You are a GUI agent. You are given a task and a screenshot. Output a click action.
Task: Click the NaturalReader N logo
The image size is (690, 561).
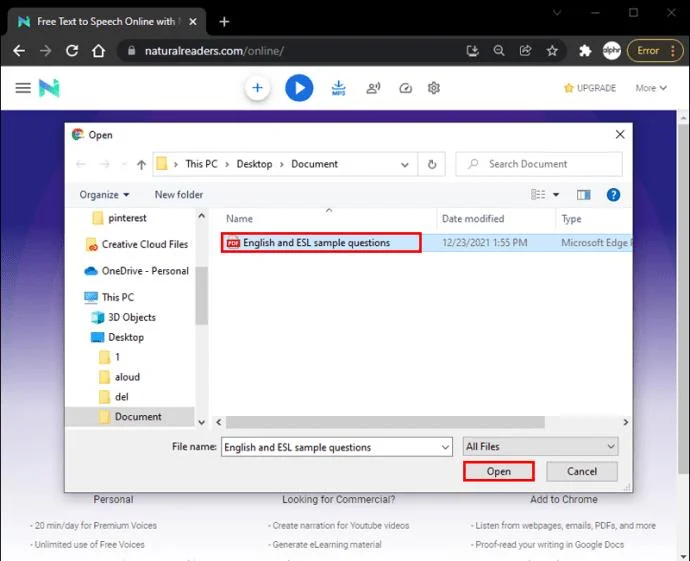49,88
